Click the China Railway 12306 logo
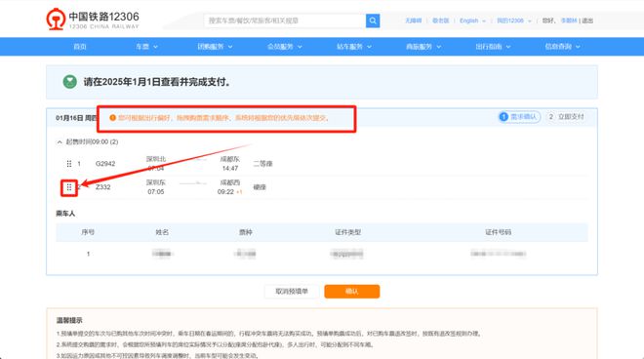The width and height of the screenshot is (644, 359). pos(93,20)
